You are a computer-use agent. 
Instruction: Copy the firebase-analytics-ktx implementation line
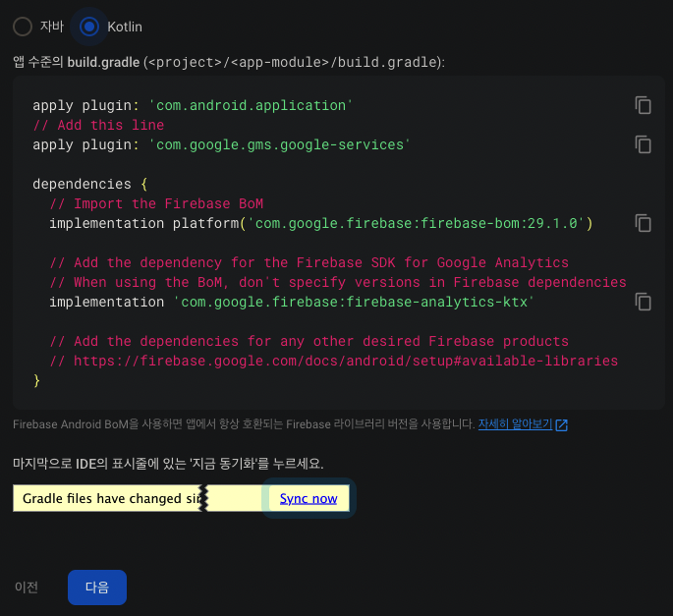[643, 302]
